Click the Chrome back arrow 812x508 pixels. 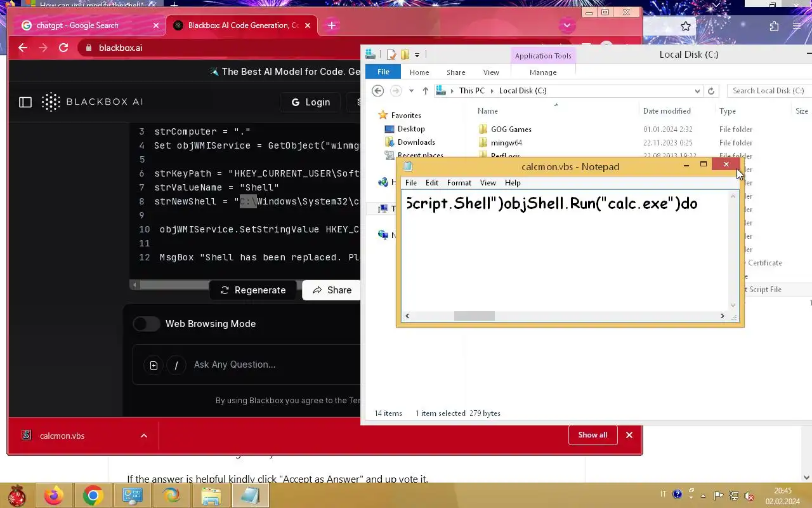23,48
